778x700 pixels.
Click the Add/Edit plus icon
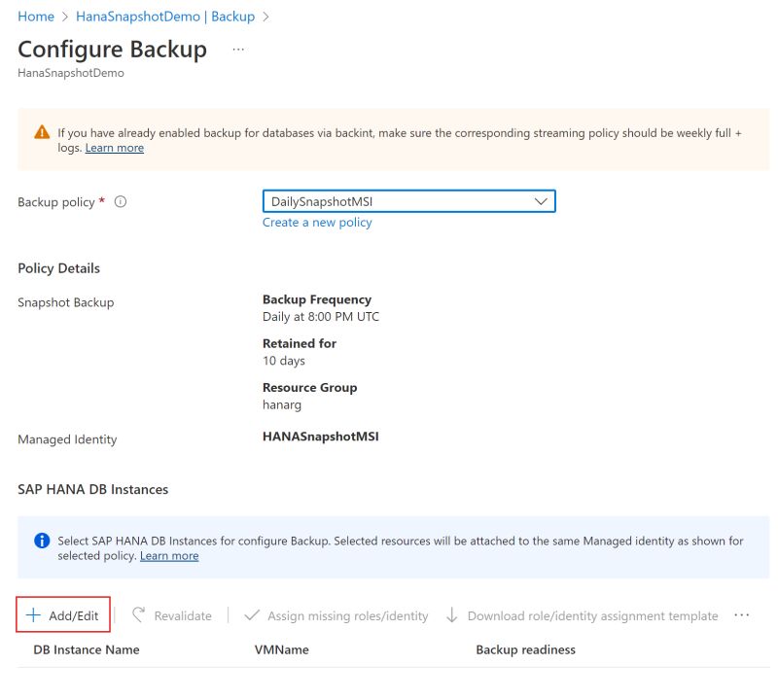(33, 615)
